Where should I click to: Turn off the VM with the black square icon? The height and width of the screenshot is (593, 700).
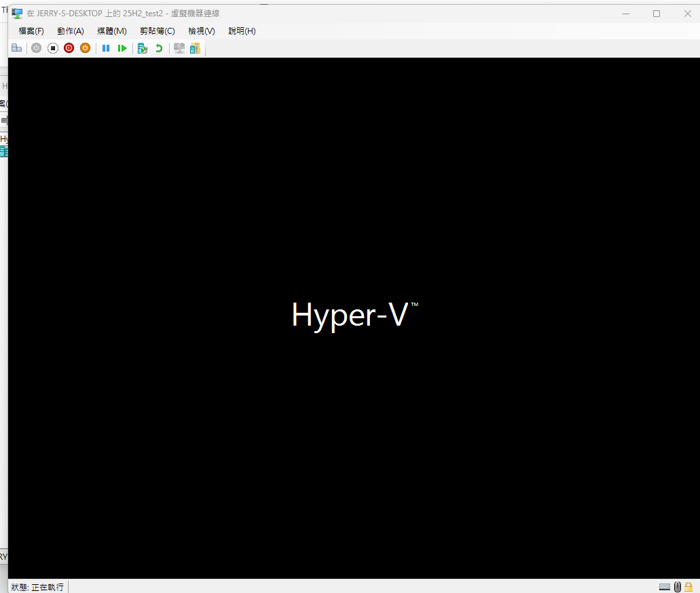(53, 47)
